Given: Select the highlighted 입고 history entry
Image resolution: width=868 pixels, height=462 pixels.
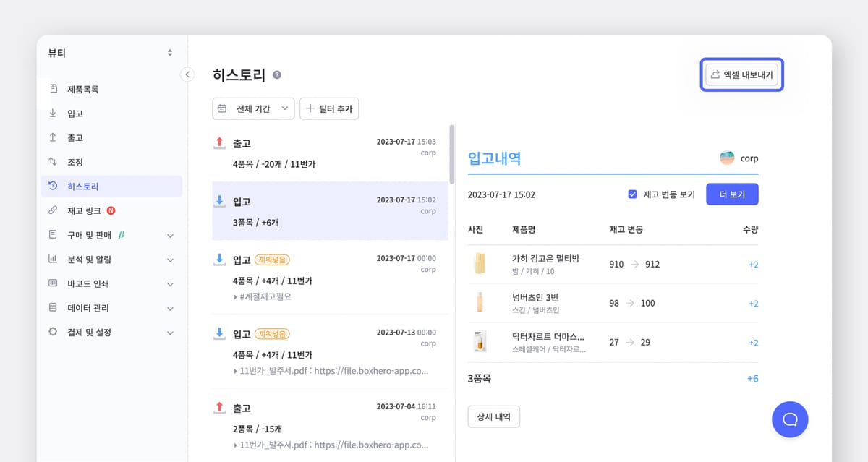Looking at the screenshot, I should tap(330, 210).
